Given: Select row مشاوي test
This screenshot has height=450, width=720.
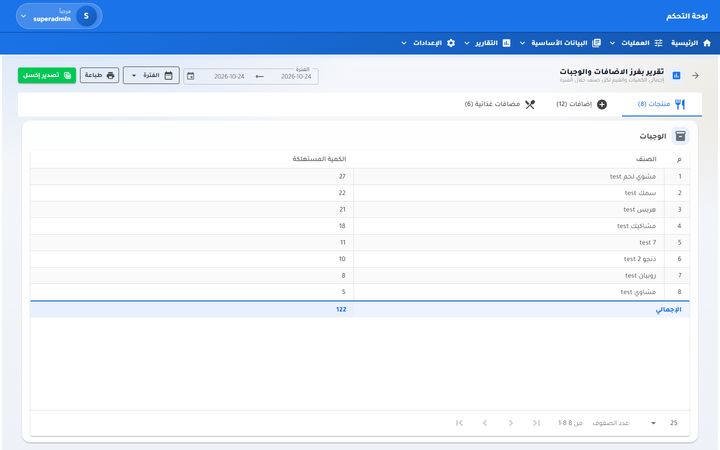Looking at the screenshot, I should (x=360, y=292).
